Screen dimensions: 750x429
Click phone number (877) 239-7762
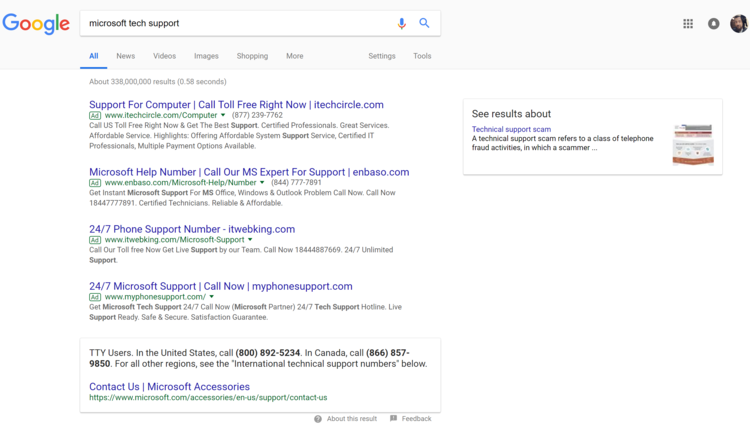(257, 115)
